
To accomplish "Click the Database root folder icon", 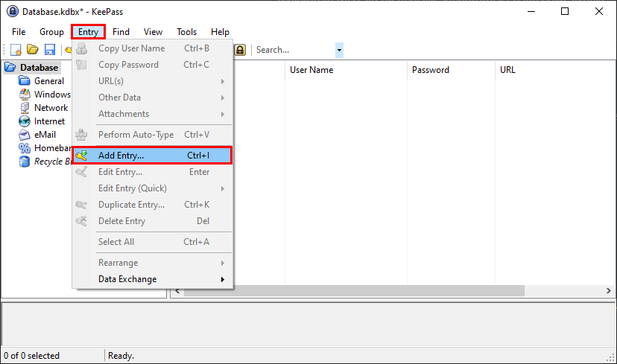I will (10, 67).
